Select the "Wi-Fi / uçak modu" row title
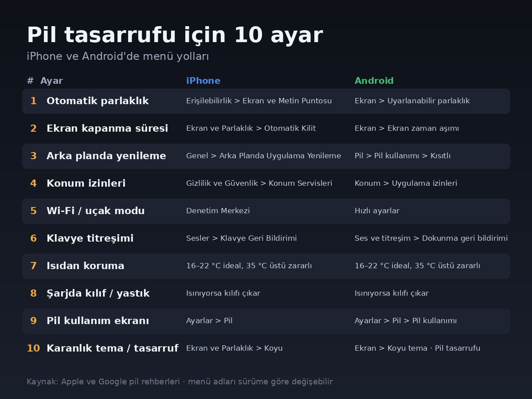Screen dimensions: 532x399 tap(96, 211)
